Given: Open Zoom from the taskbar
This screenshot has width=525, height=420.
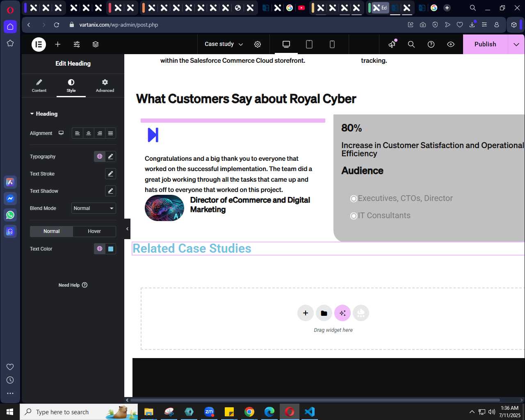Looking at the screenshot, I should pos(209,412).
